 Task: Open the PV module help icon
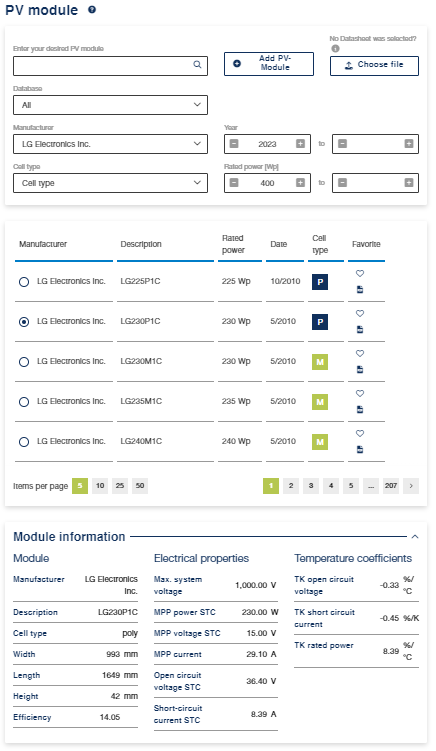click(92, 10)
